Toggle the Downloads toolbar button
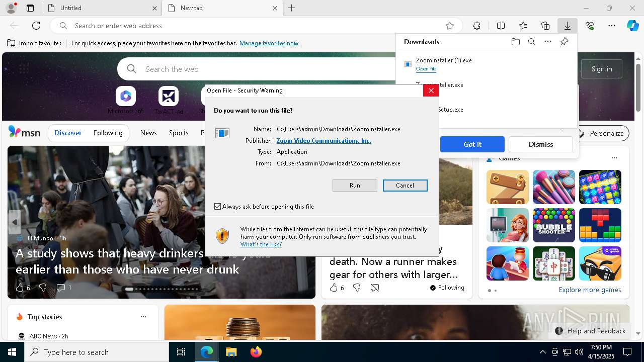This screenshot has width=644, height=362. (x=567, y=26)
